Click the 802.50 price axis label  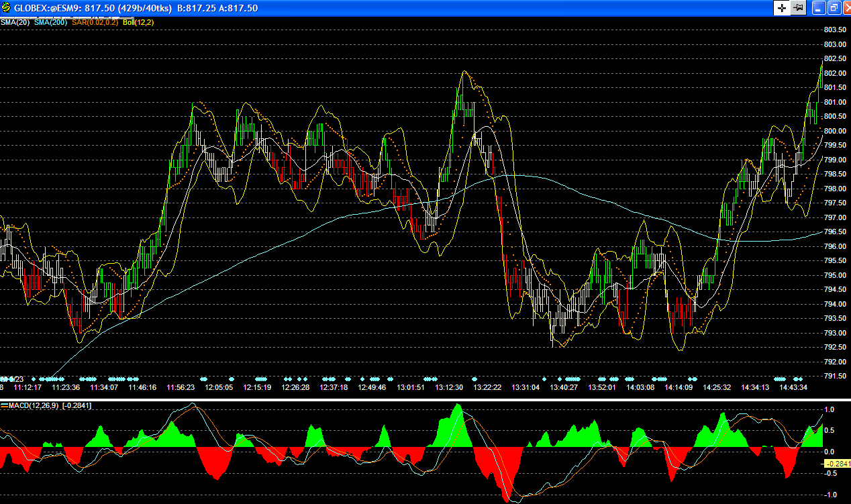834,58
